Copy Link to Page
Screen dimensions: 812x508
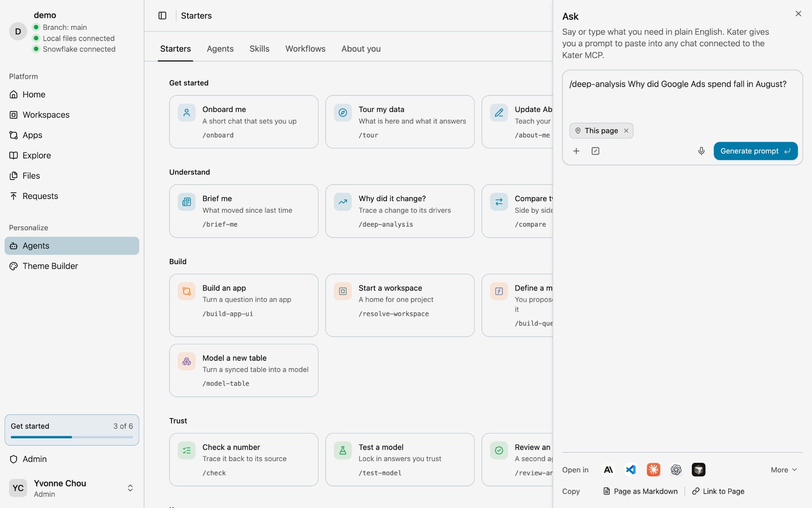click(x=718, y=491)
